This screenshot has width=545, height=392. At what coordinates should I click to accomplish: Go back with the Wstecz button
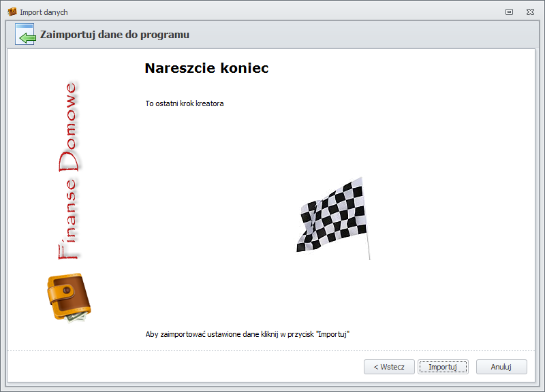(388, 367)
